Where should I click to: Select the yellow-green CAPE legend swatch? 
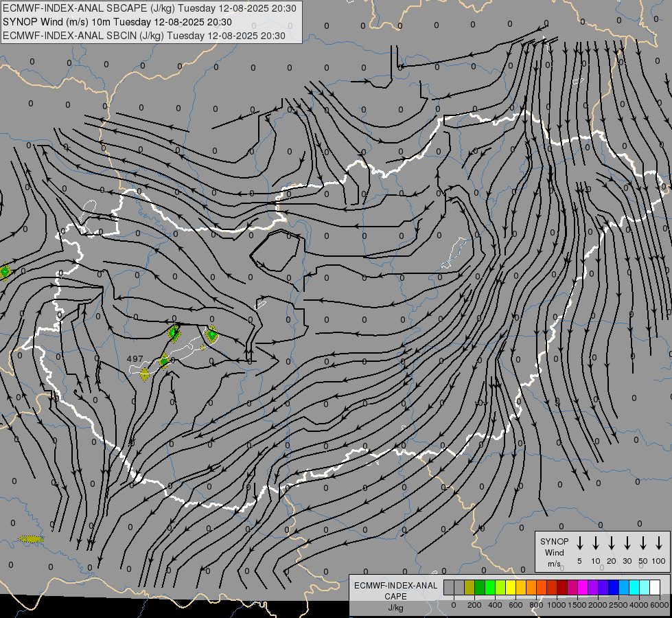click(x=500, y=587)
